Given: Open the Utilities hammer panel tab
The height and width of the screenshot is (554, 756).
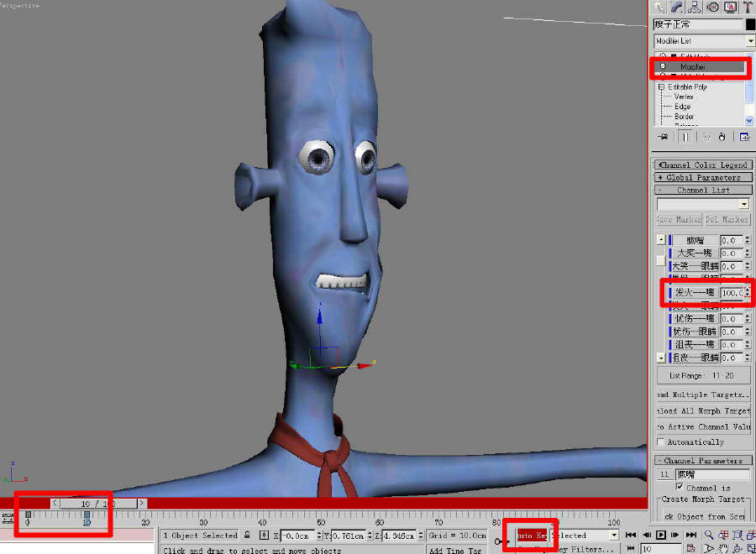Looking at the screenshot, I should 748,7.
